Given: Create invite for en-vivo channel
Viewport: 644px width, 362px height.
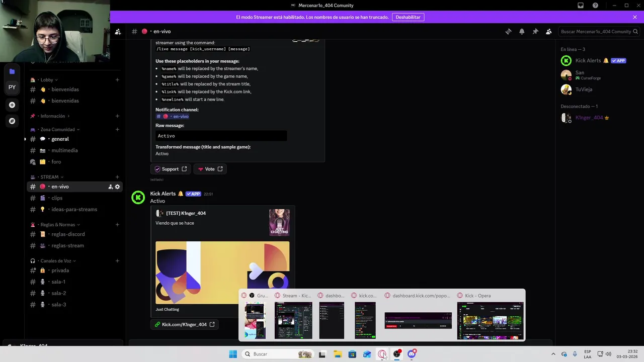Looking at the screenshot, I should point(110,187).
